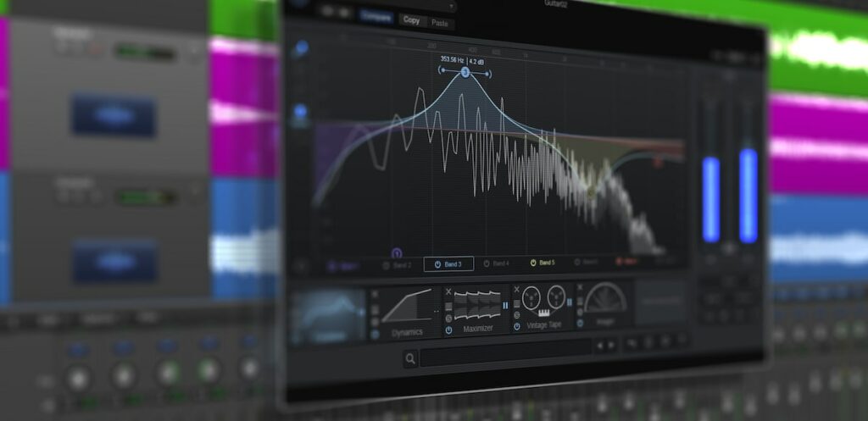The image size is (868, 421).
Task: Click the Vintage Tape solo S icon
Action: pyautogui.click(x=516, y=314)
